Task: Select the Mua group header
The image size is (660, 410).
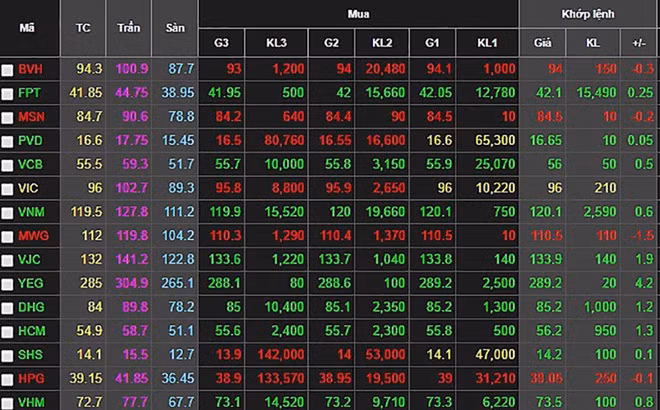Action: click(x=358, y=14)
